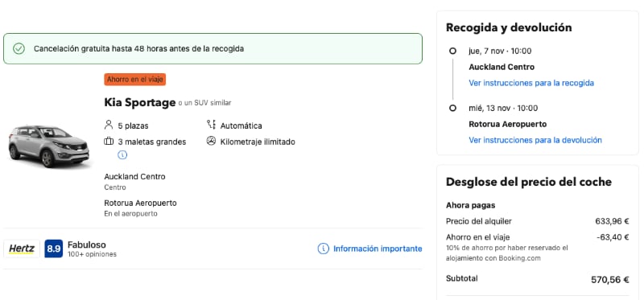
Task: Click the 'Recogida y devolución' heading
Action: tap(509, 27)
